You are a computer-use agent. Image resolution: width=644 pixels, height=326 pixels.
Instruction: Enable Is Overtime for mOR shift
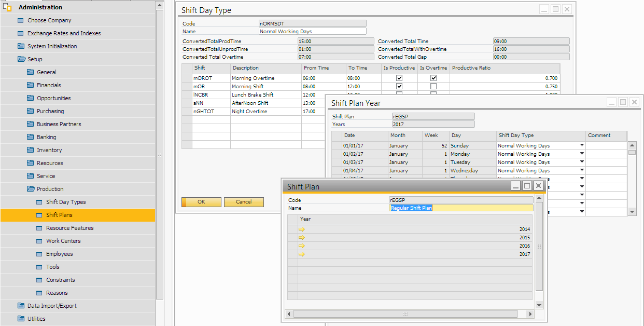tap(433, 86)
